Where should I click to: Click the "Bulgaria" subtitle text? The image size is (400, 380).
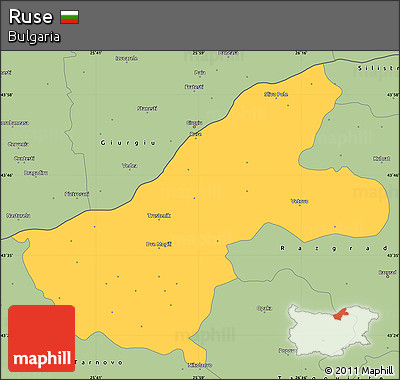(34, 36)
